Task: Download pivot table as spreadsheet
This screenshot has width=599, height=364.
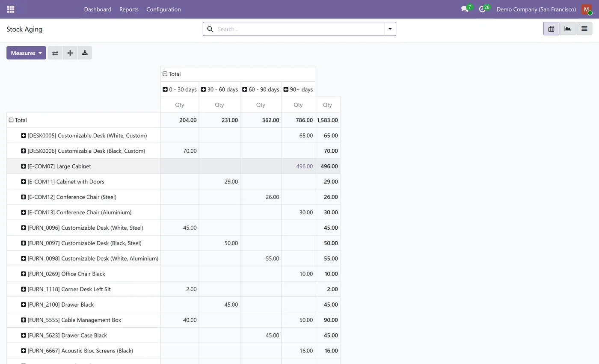Action: click(x=85, y=53)
